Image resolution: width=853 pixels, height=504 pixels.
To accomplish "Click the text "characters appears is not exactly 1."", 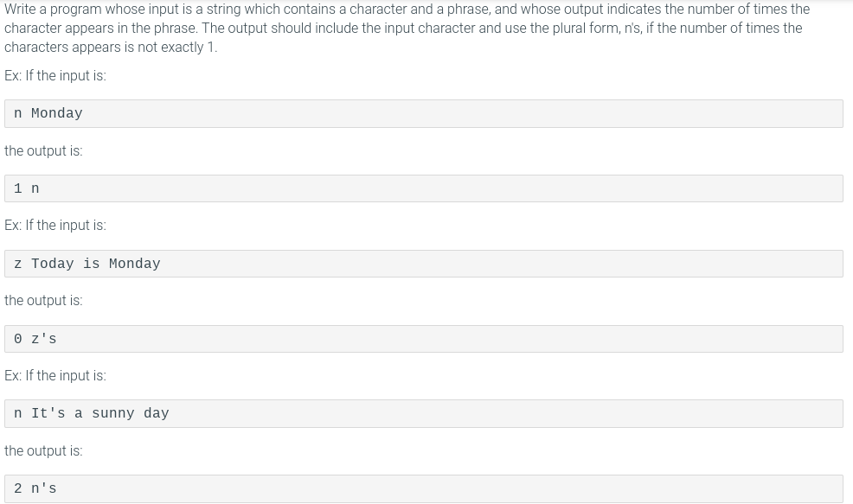I will [111, 48].
